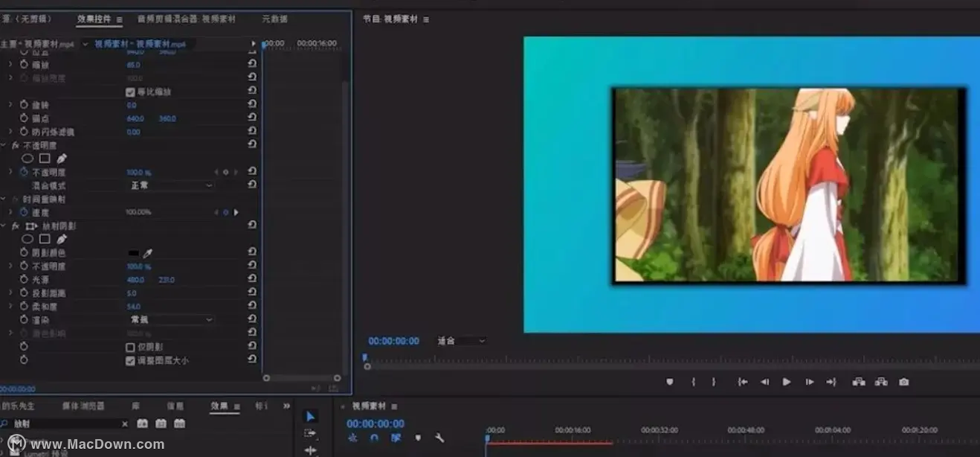Screen dimensions: 980x457
Task: Click the Lift button in Program monitor
Action: (x=859, y=382)
